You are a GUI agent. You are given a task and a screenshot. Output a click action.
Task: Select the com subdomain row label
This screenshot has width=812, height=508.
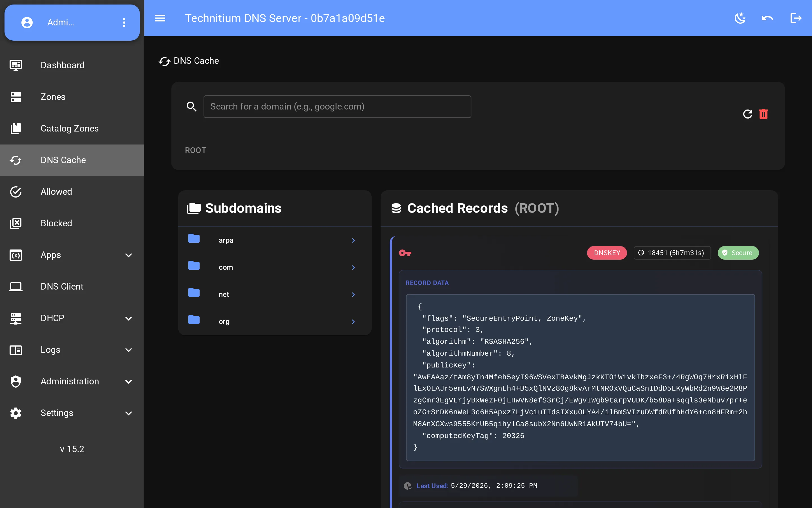[226, 268]
